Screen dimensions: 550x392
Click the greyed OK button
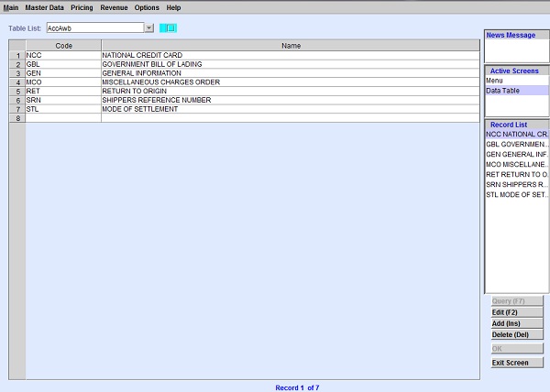[x=517, y=349]
